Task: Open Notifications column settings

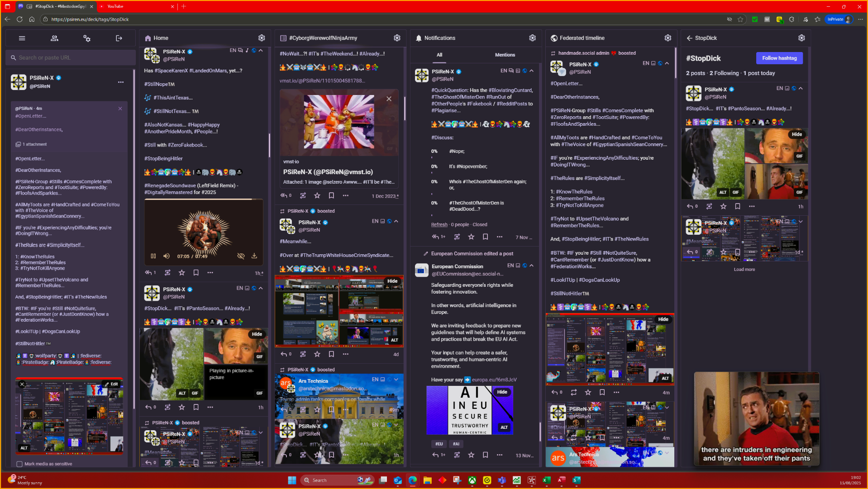Action: coord(532,38)
